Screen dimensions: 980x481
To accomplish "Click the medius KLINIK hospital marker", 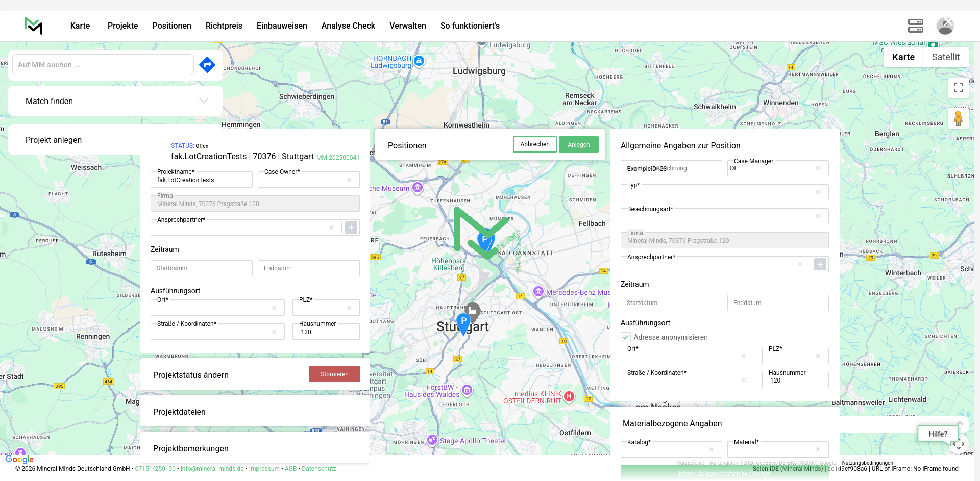I will tap(569, 396).
